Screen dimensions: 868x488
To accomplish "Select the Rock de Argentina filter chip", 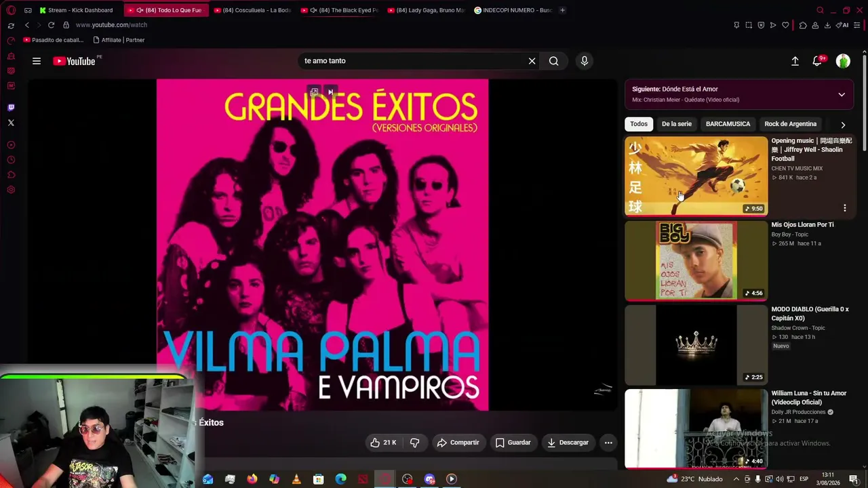I will coord(791,124).
